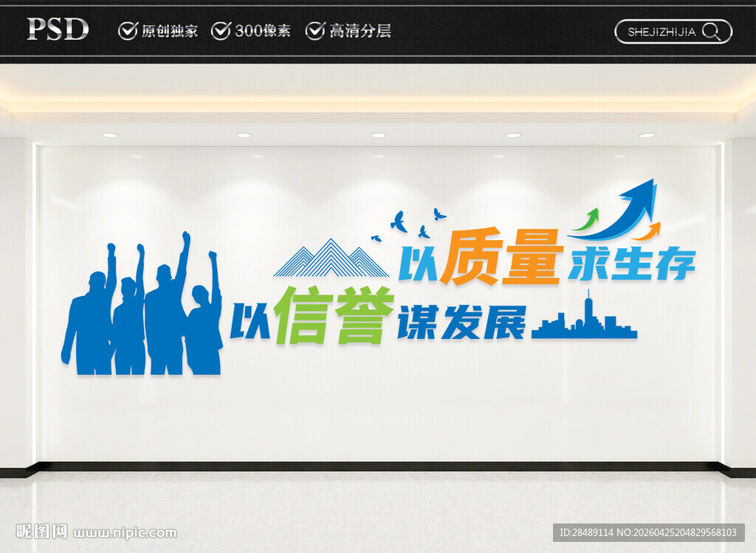Image resolution: width=756 pixels, height=553 pixels.
Task: Click the small orange arrow graphic
Action: 646,231
